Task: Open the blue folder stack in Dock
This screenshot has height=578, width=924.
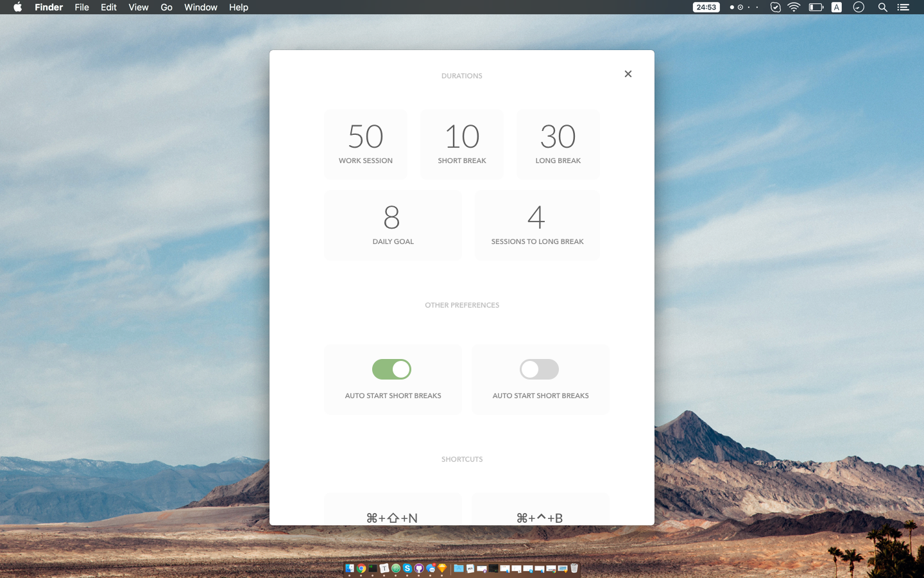Action: [459, 568]
